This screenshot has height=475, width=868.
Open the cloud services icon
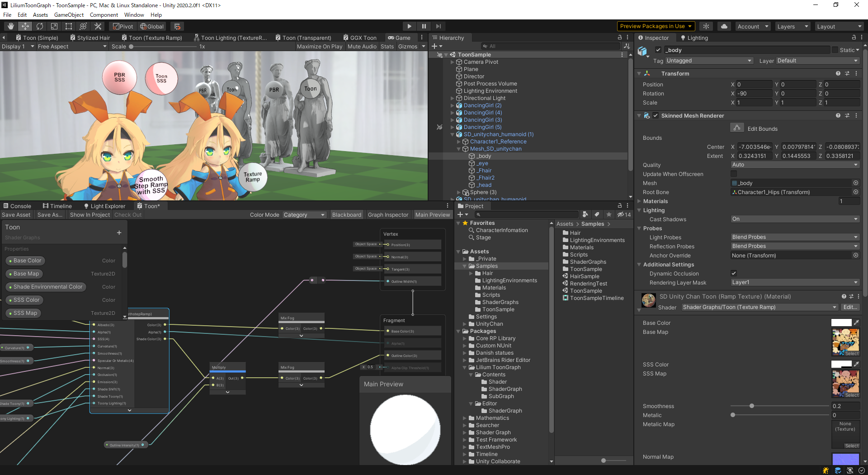tap(724, 26)
